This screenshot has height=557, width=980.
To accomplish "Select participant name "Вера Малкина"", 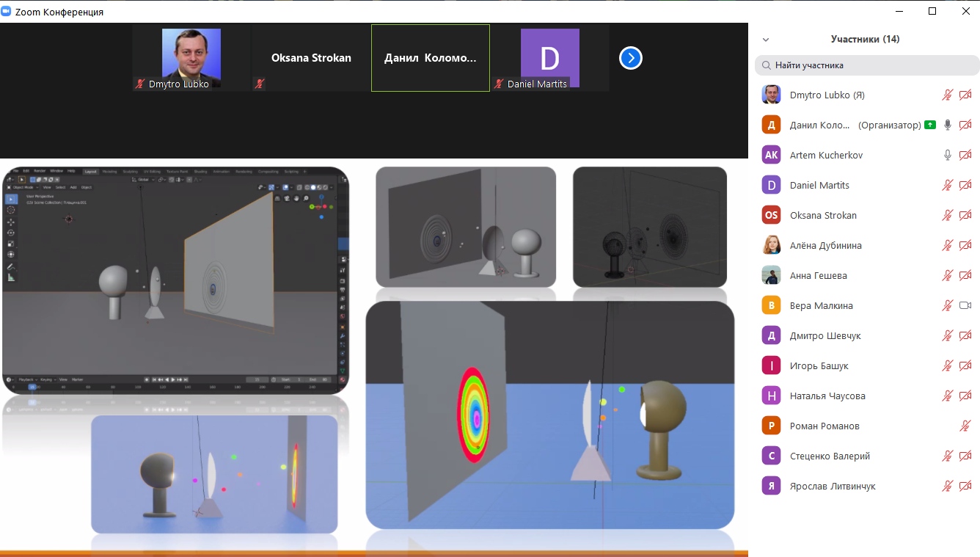I will tap(822, 305).
